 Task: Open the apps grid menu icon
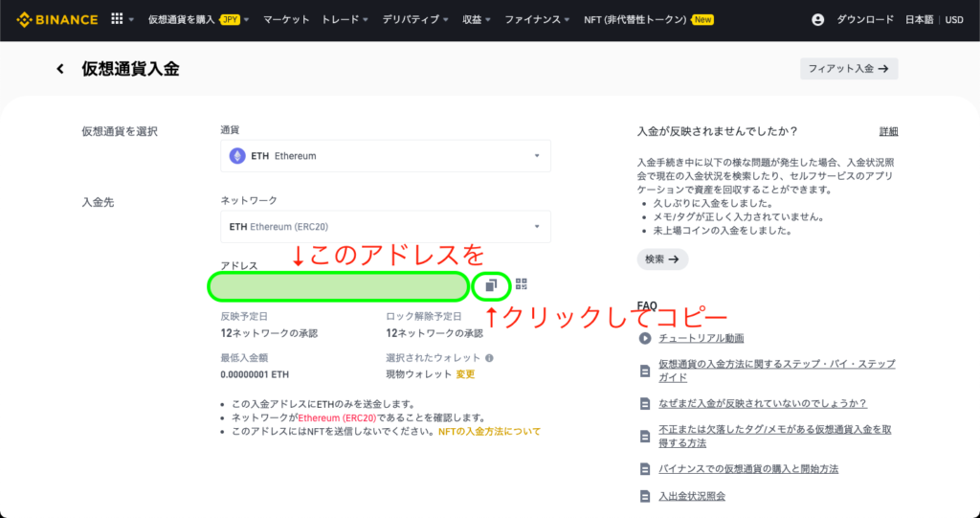pos(117,19)
